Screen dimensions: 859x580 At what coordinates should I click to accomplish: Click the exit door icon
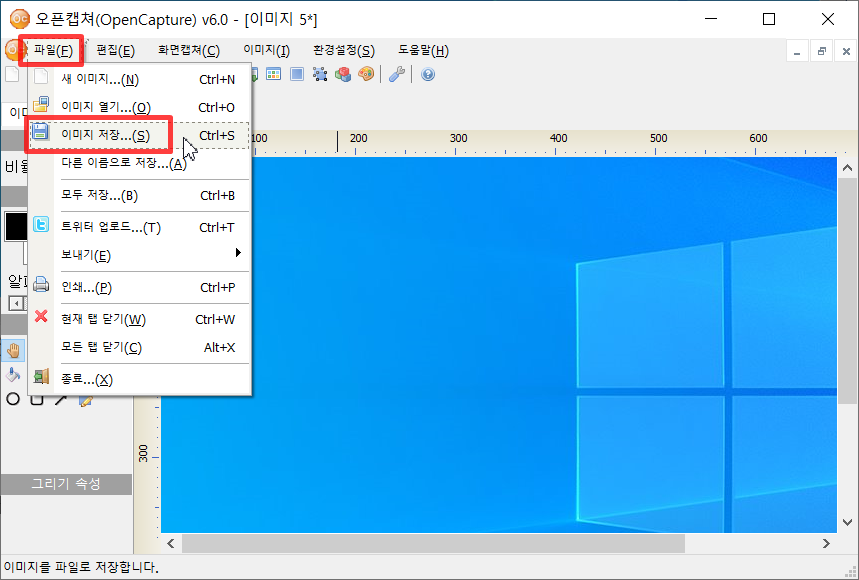(x=41, y=376)
